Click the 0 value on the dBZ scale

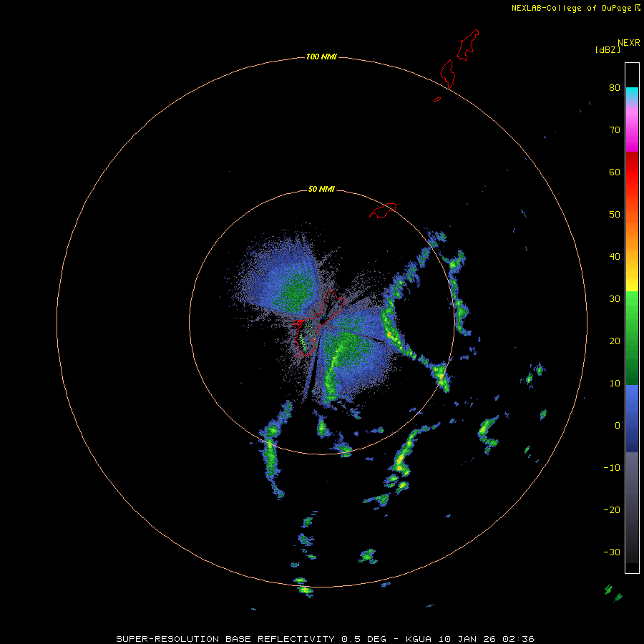coord(618,426)
